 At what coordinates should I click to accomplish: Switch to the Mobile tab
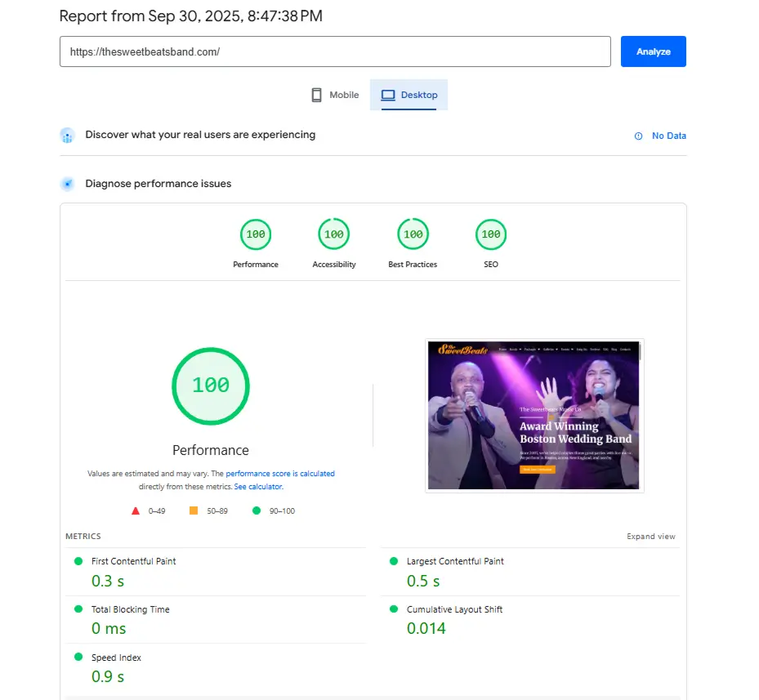coord(335,96)
